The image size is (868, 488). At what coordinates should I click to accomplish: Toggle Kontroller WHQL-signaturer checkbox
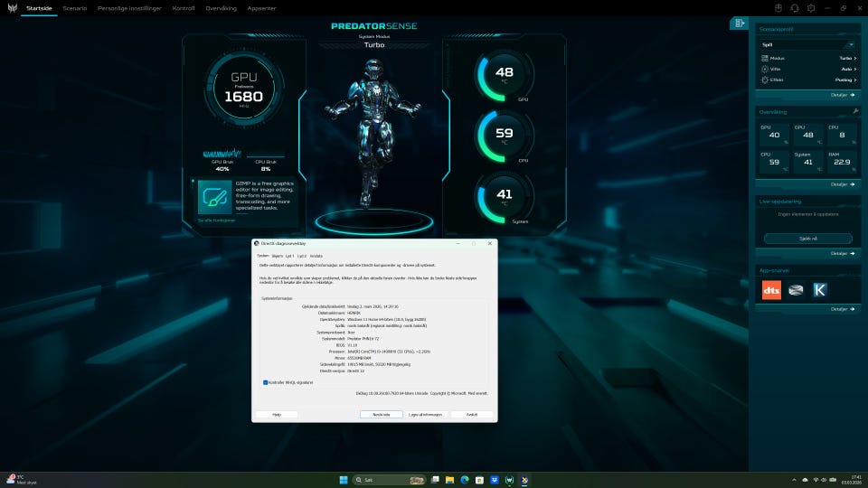(x=265, y=382)
